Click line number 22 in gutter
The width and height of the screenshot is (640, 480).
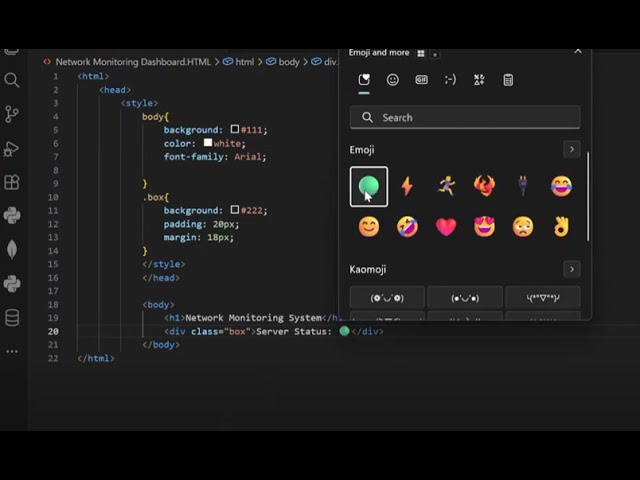pyautogui.click(x=53, y=358)
